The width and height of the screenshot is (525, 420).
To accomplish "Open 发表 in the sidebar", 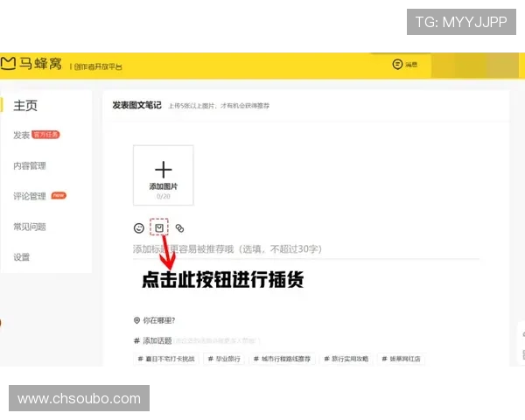I will (21, 135).
